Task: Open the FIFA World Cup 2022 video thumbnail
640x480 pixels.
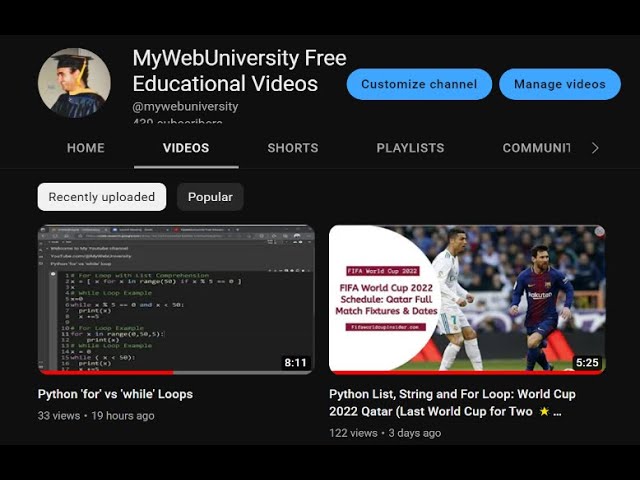Action: point(467,299)
